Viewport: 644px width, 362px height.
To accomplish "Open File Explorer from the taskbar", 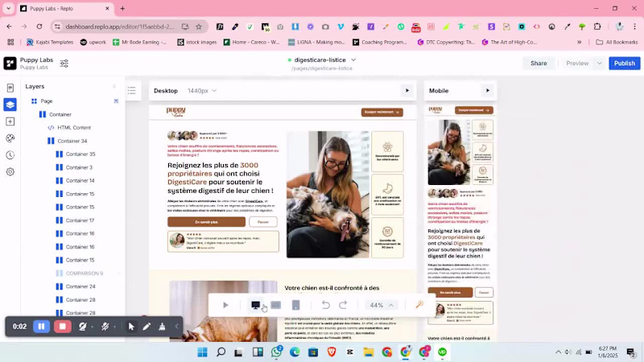I will point(369,352).
